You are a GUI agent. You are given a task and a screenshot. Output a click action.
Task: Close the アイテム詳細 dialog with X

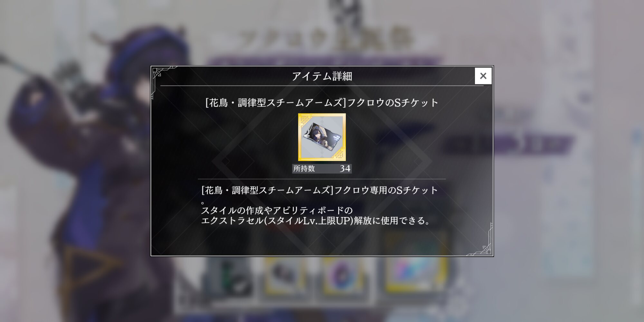(x=483, y=76)
